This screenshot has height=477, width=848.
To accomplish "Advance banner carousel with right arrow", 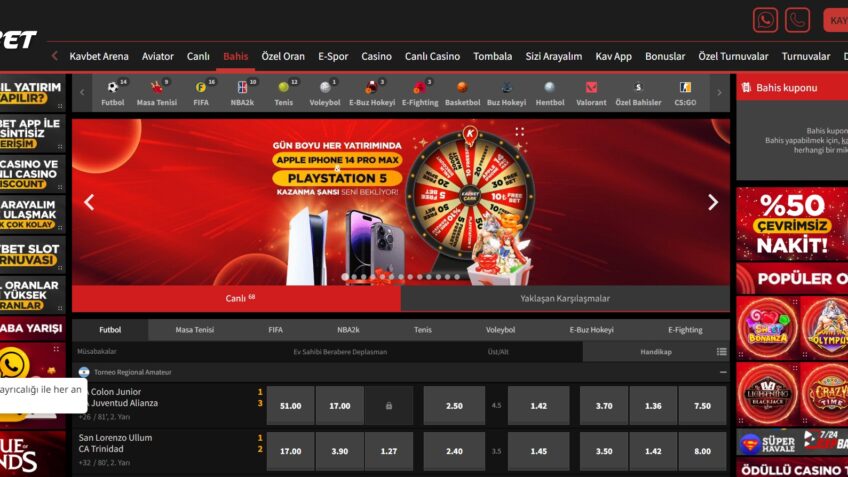I will pos(712,202).
